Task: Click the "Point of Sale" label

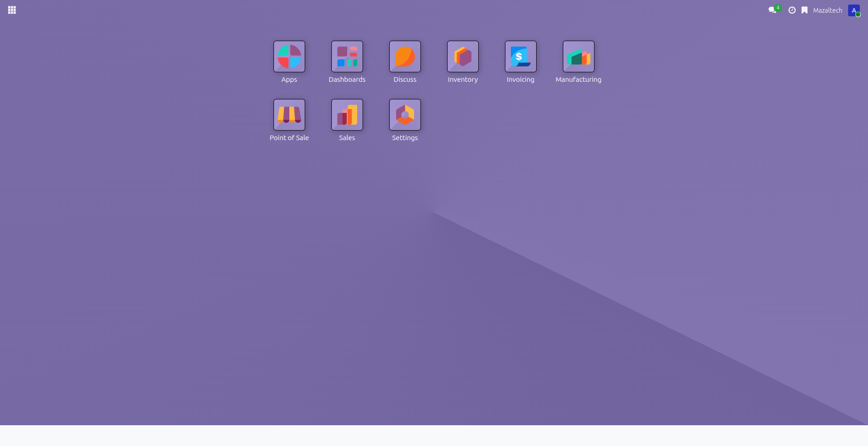Action: coord(289,138)
